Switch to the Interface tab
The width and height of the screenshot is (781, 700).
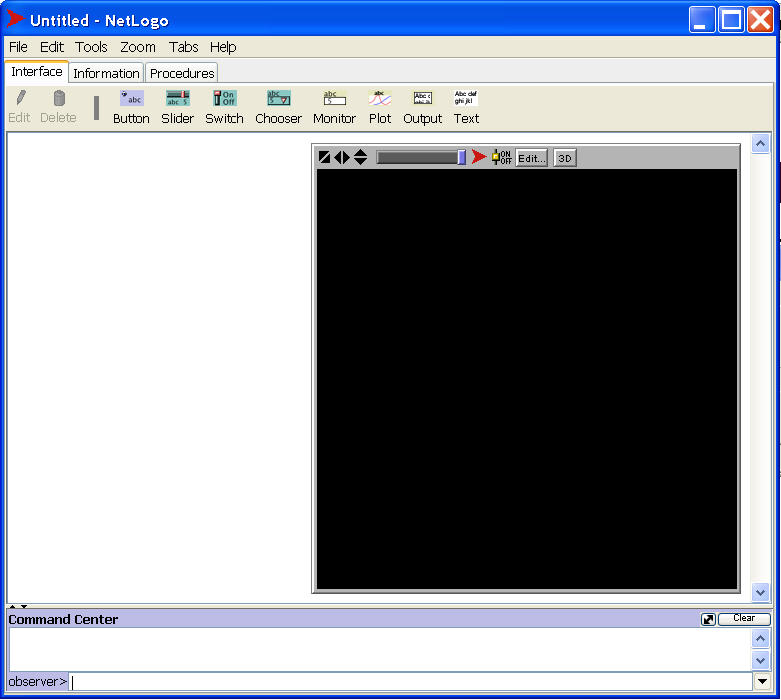tap(37, 72)
